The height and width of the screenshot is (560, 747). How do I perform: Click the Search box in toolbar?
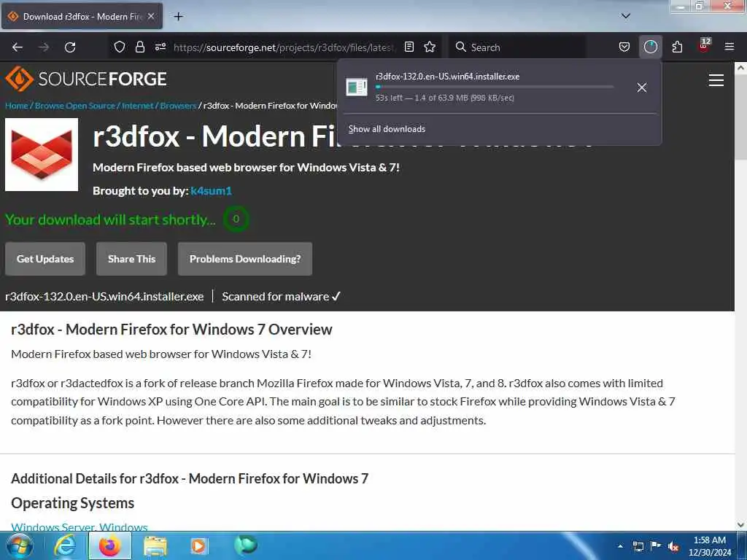tap(518, 47)
